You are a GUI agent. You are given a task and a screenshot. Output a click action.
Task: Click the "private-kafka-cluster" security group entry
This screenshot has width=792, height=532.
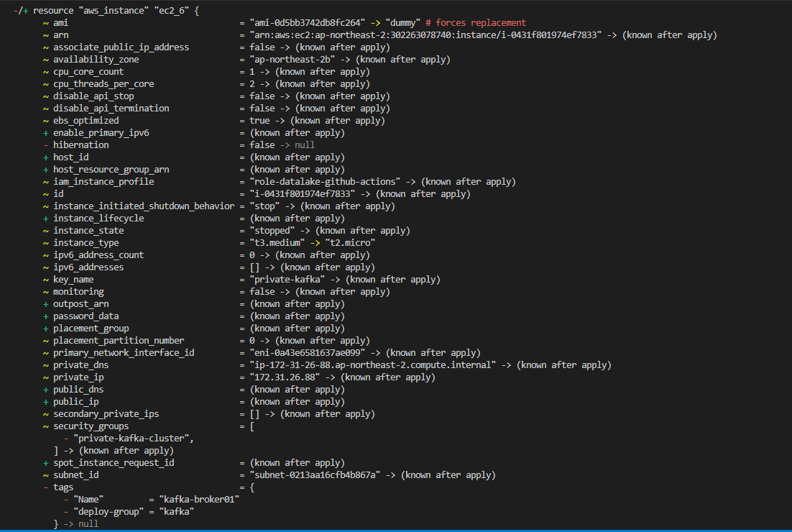coord(134,439)
